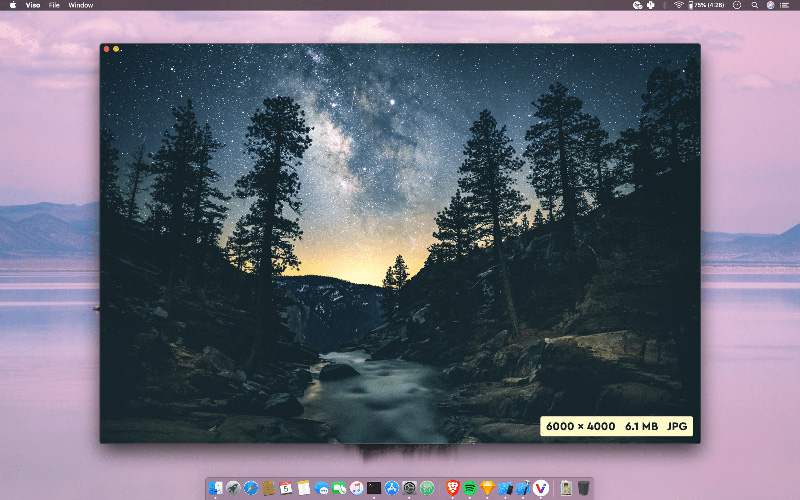Open the Trash in the Dock
Screen dimensions: 800x500
(584, 488)
